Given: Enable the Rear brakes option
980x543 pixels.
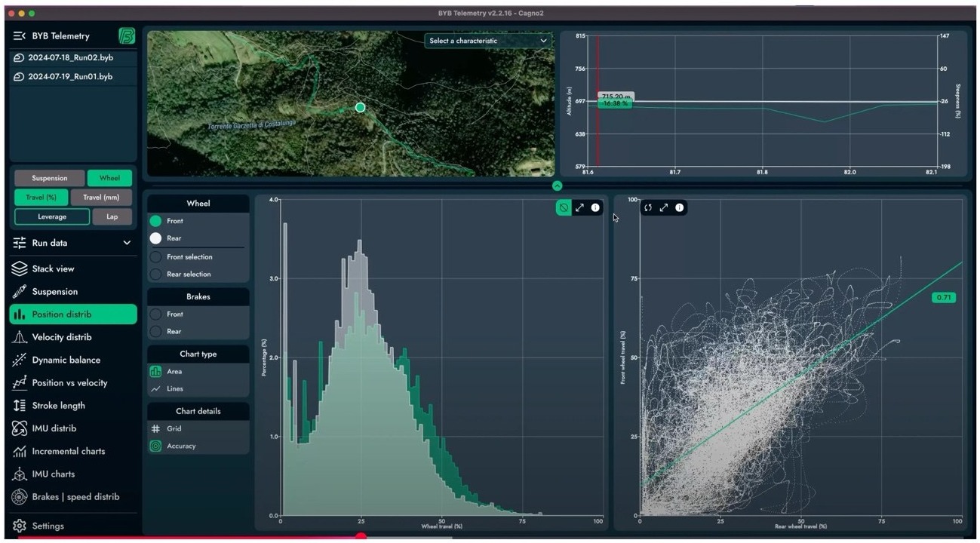Looking at the screenshot, I should (x=155, y=331).
